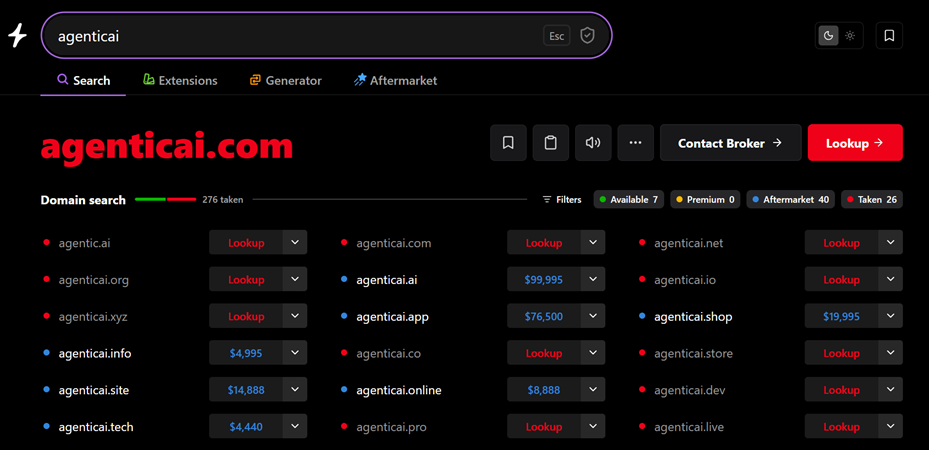Expand dropdown arrow for agenticai.tech
This screenshot has height=450, width=929.
click(x=295, y=426)
